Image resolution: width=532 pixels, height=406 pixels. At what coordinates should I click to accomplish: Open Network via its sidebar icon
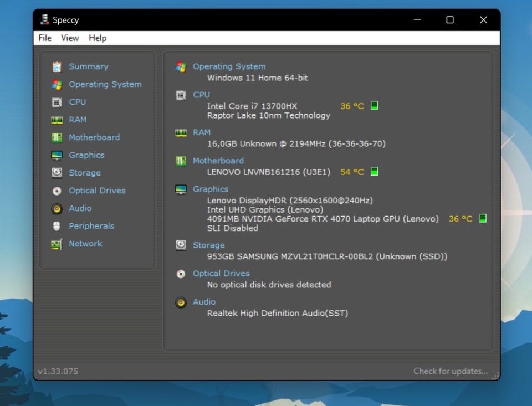[x=57, y=244]
